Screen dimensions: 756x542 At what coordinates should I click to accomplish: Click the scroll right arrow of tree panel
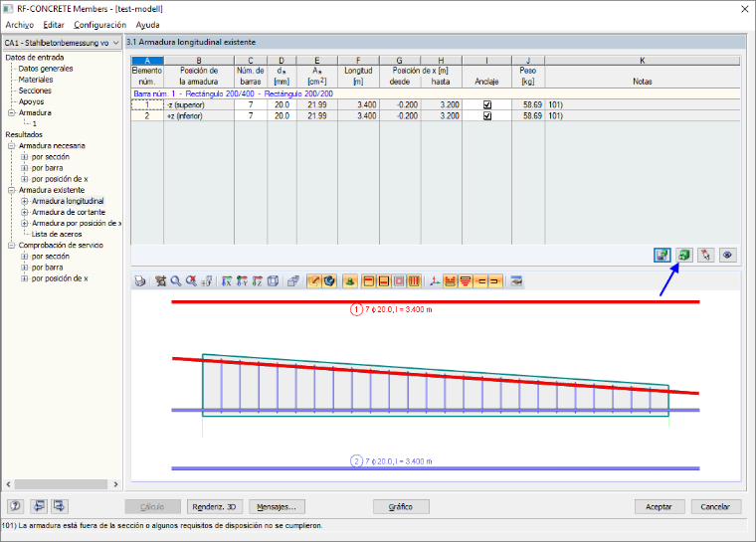click(115, 484)
